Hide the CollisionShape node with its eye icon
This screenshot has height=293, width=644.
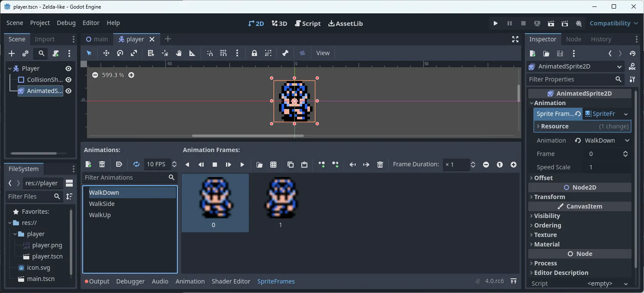tap(68, 79)
